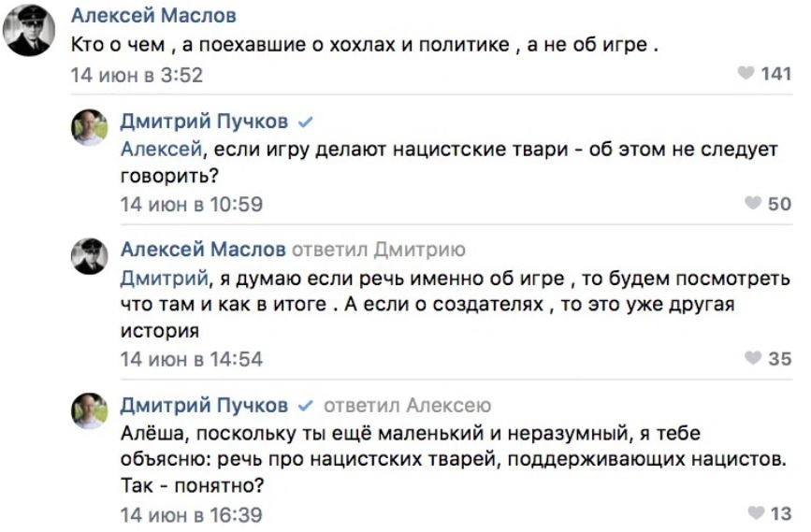The height and width of the screenshot is (532, 811).
Task: Click the 'Дмитрий' mention starting the 14:54 reply
Action: click(163, 277)
